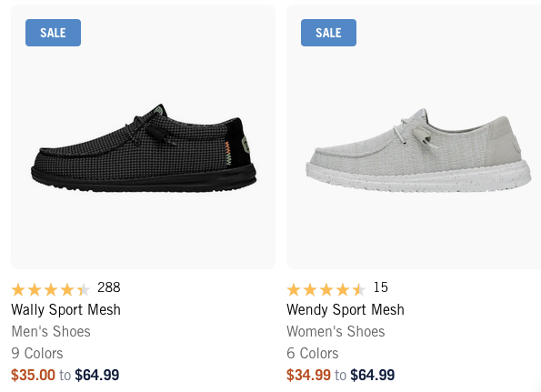Click the Wally Sport Mesh star rating

(51, 290)
